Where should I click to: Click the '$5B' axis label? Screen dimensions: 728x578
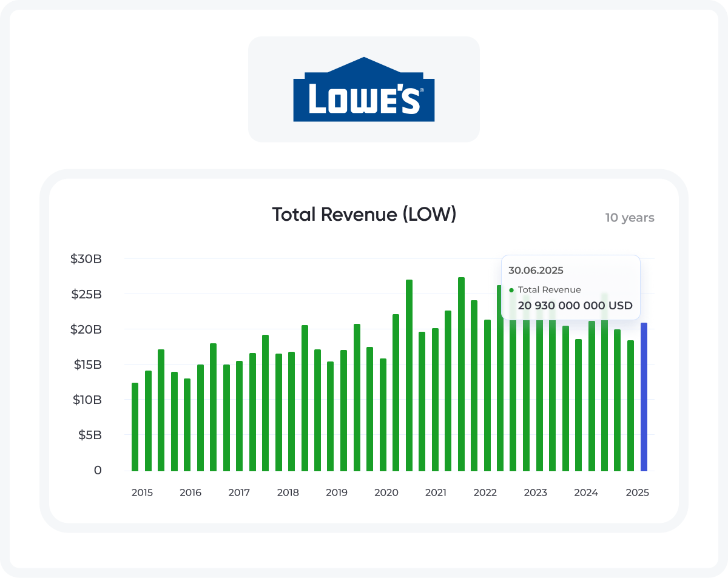click(89, 435)
